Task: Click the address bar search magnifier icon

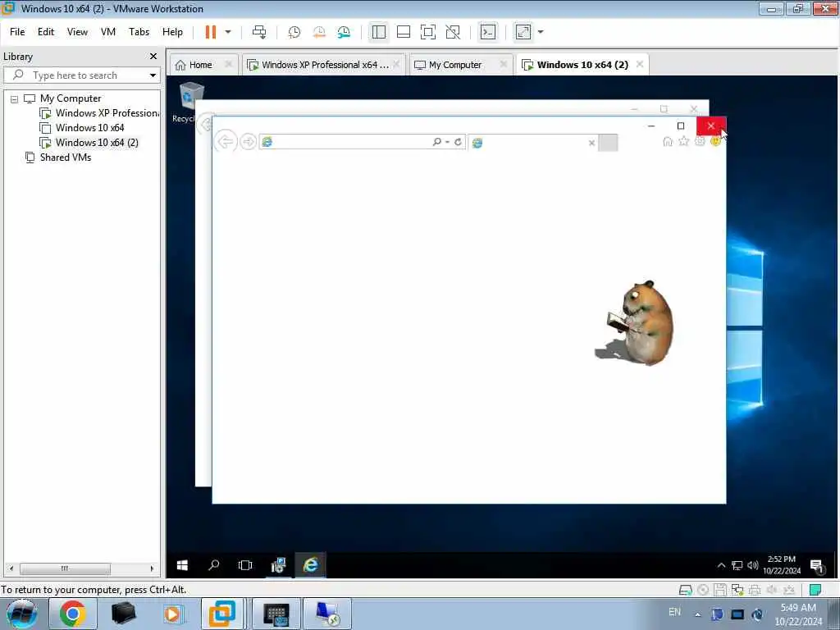Action: click(x=436, y=142)
